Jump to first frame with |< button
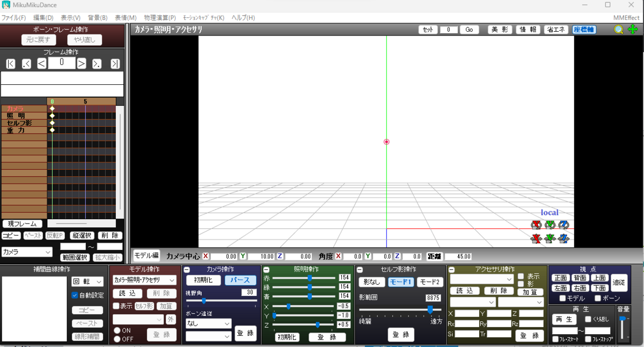Viewport: 644px width, 347px height. pyautogui.click(x=11, y=64)
